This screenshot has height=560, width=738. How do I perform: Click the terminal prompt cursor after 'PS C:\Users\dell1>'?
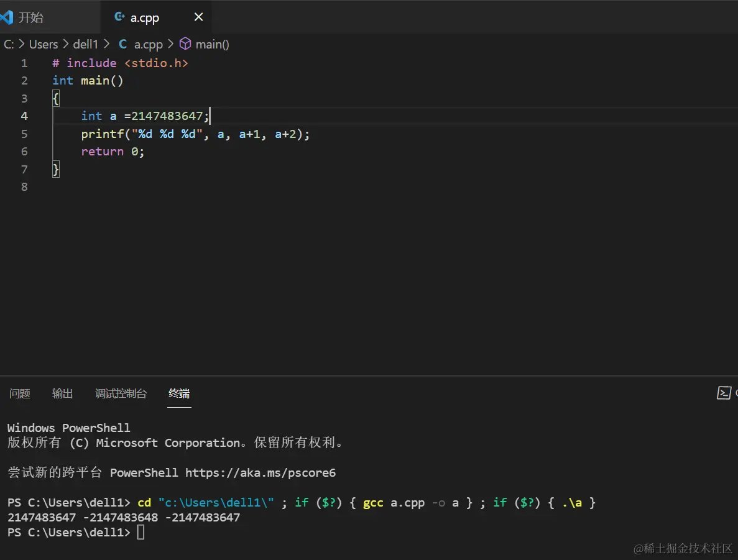(141, 532)
